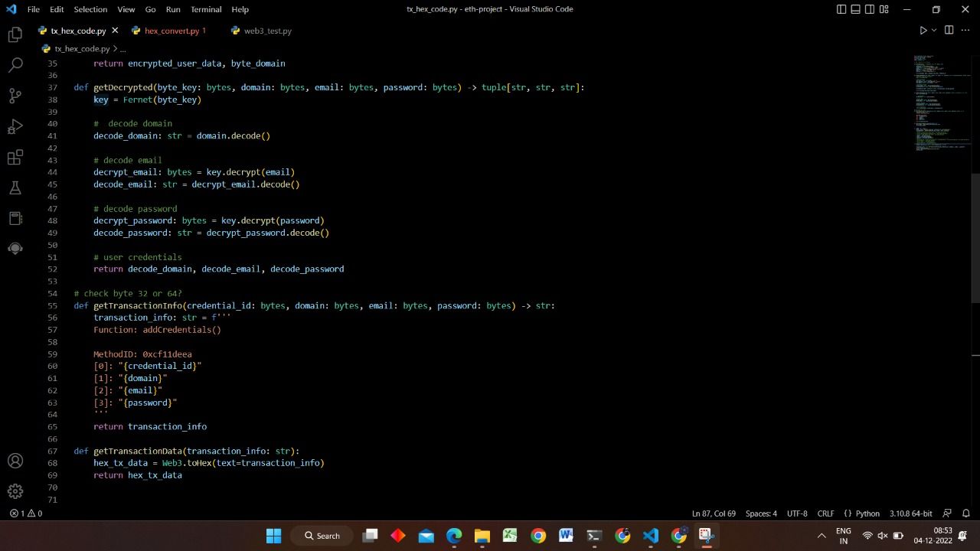Change encoding via UTF-8
The height and width of the screenshot is (551, 980).
pyautogui.click(x=797, y=514)
